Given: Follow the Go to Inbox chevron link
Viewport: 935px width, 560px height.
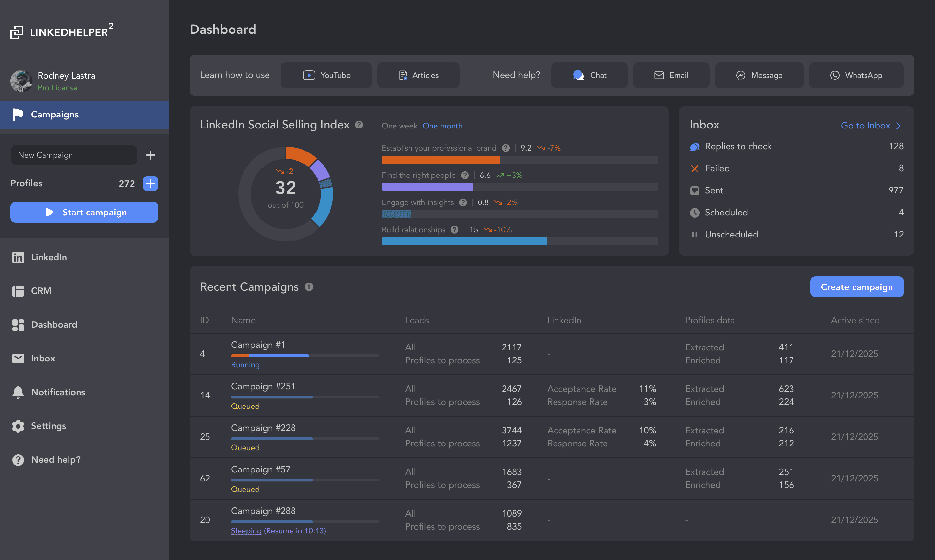Looking at the screenshot, I should tap(870, 126).
